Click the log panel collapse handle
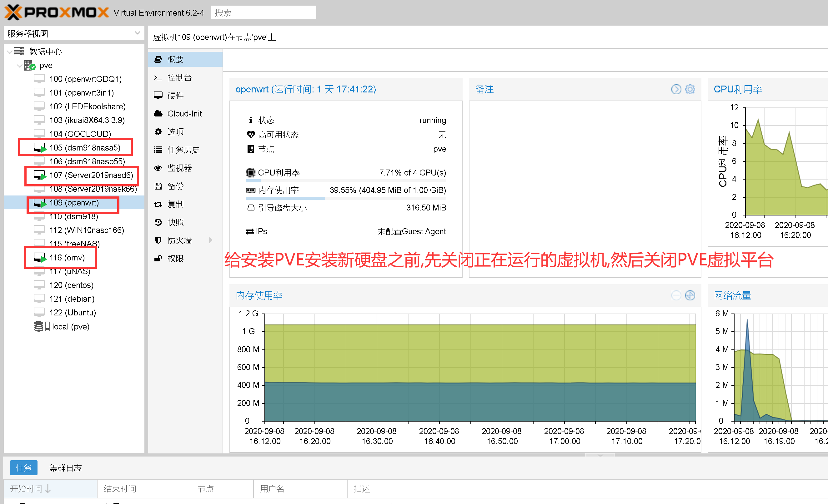Screen dimensions: 828x504 (600, 455)
